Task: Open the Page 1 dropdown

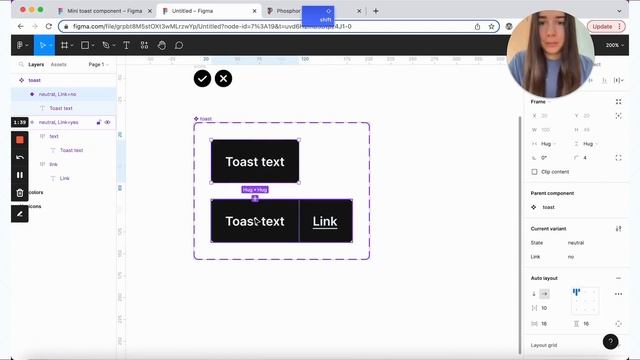Action: (98, 64)
